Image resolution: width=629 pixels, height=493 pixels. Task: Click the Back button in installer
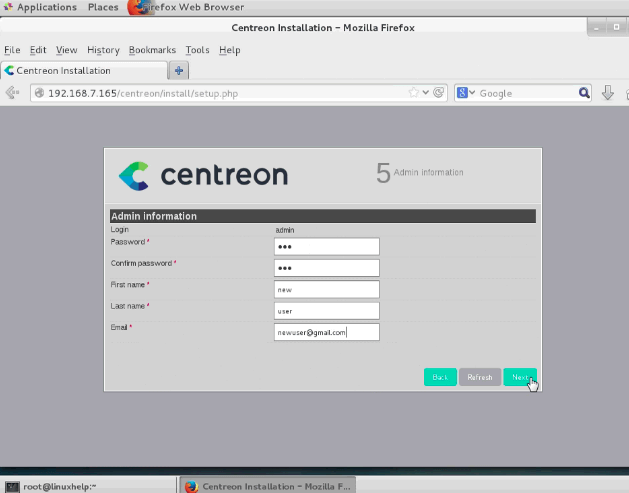click(440, 377)
